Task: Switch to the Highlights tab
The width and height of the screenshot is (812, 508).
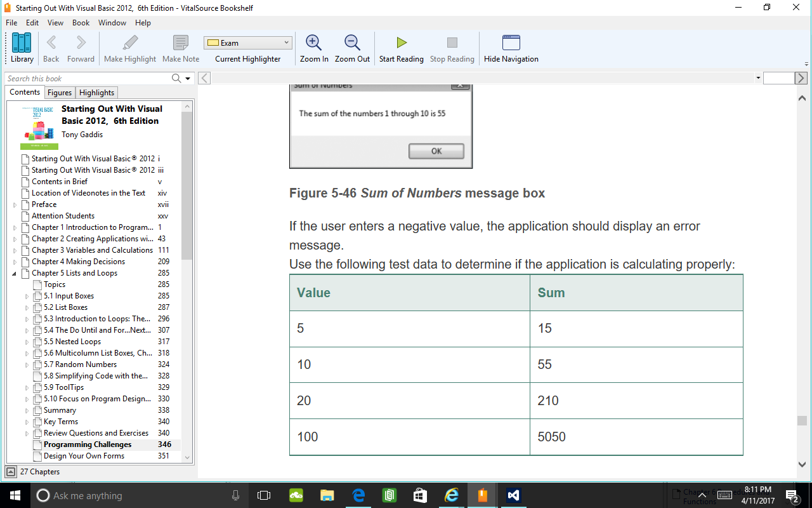Action: (x=97, y=93)
